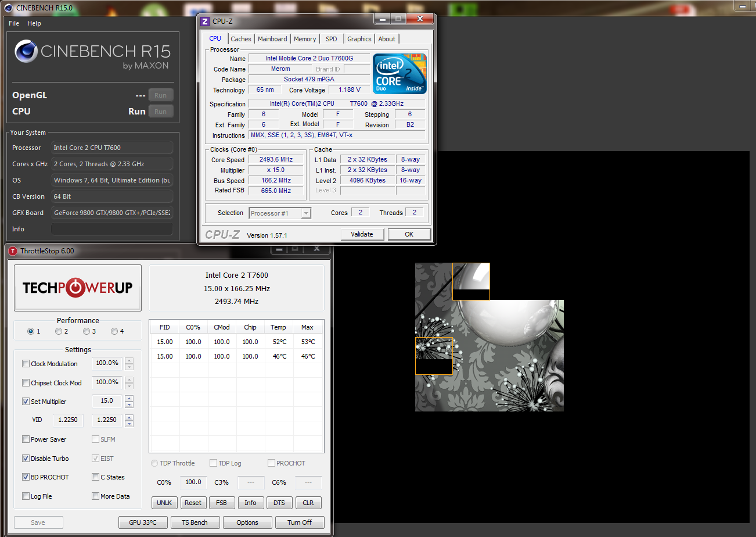Click the Cinebench R15 title bar icon
The height and width of the screenshot is (537, 756).
tap(9, 8)
